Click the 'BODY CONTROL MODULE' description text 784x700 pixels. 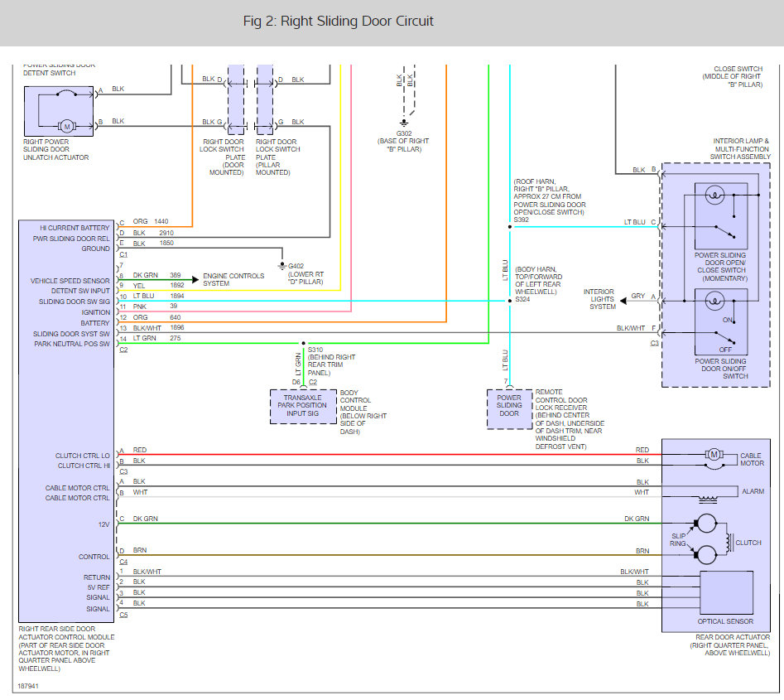coord(363,413)
